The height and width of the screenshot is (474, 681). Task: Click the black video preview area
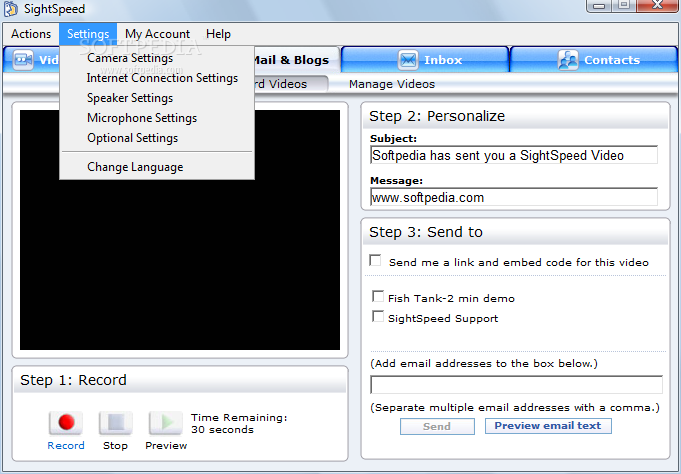pos(180,230)
